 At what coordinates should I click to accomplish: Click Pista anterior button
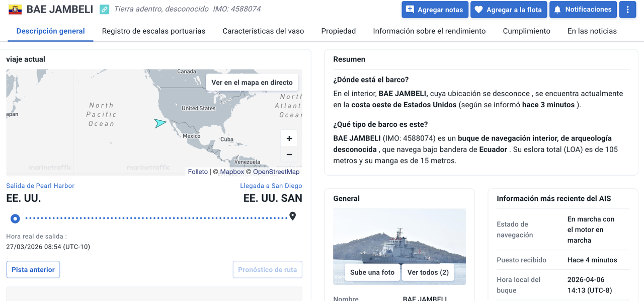pyautogui.click(x=33, y=269)
